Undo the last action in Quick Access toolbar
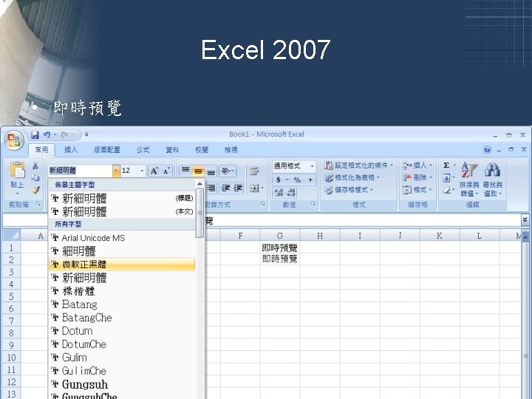The height and width of the screenshot is (399, 532). pyautogui.click(x=47, y=135)
